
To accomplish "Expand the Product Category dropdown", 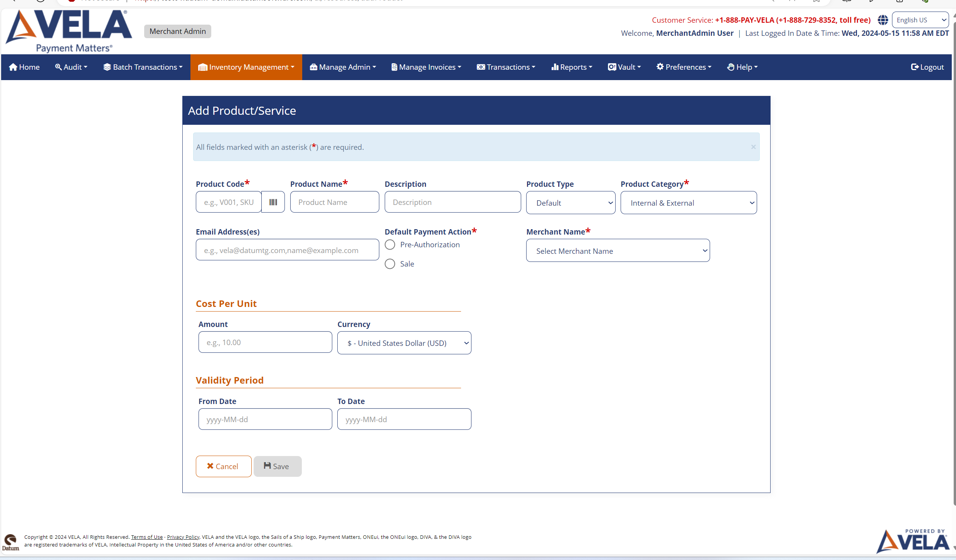I will coord(688,203).
